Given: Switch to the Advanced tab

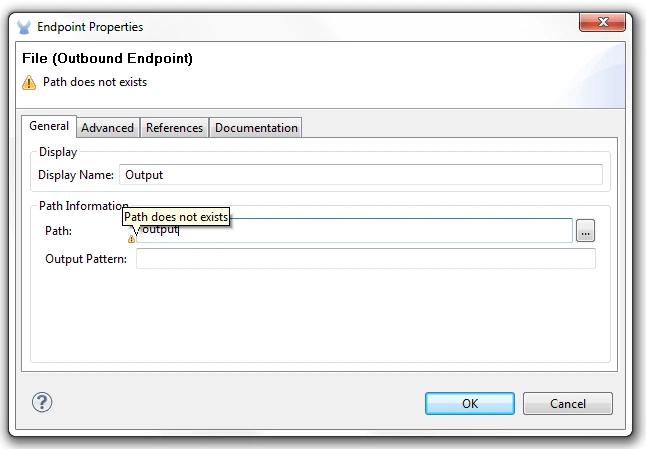Looking at the screenshot, I should [x=107, y=128].
